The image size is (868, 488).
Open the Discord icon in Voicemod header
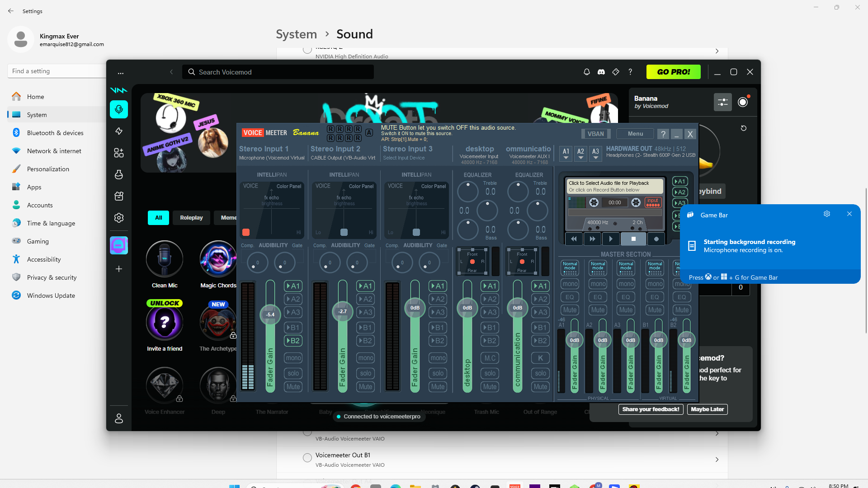coord(601,72)
